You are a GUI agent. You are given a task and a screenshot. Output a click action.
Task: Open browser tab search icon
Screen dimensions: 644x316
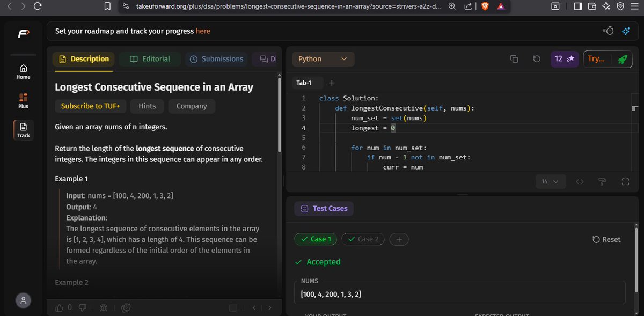(555, 6)
